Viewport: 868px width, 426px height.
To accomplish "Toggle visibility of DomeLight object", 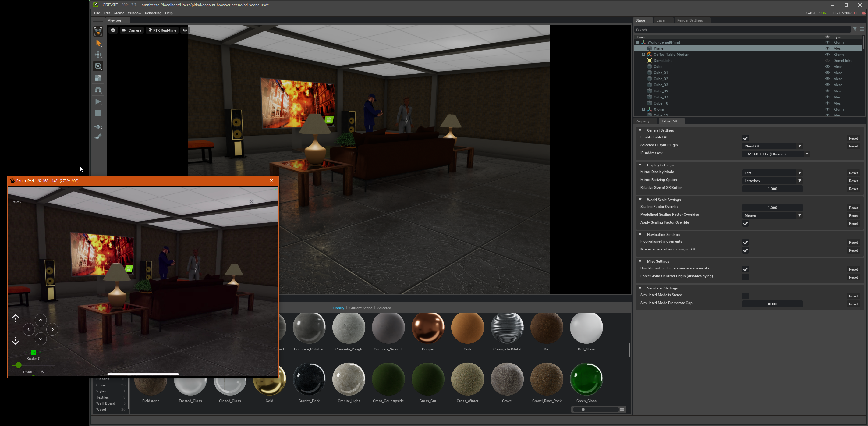I will (x=827, y=60).
